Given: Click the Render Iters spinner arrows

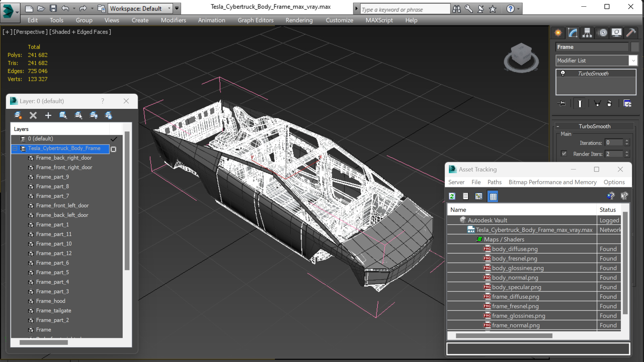Looking at the screenshot, I should (627, 154).
